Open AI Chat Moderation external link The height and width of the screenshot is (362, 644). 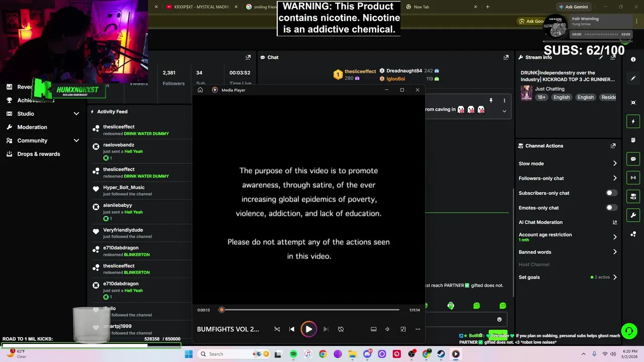pyautogui.click(x=615, y=222)
